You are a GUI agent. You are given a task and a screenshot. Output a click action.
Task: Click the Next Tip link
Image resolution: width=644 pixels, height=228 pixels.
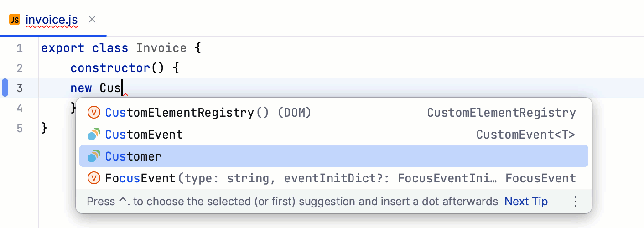[x=526, y=202]
